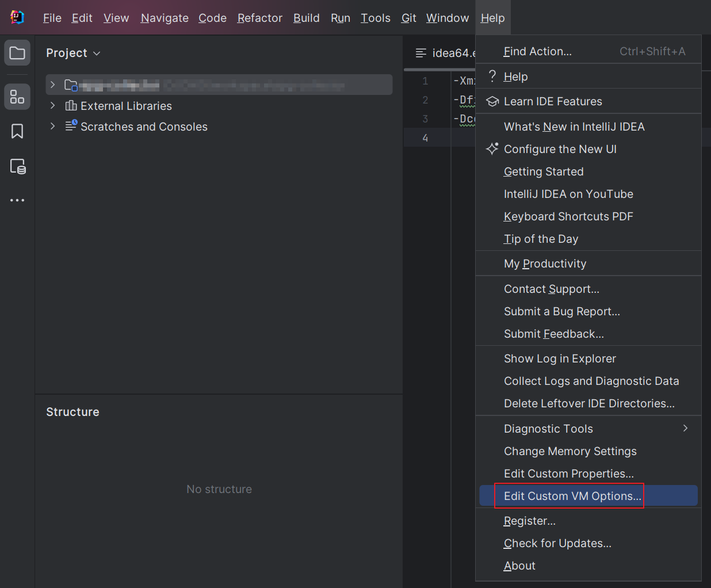Screen dimensions: 711x588
Task: Select Submit a Bug Report
Action: coord(588,311)
